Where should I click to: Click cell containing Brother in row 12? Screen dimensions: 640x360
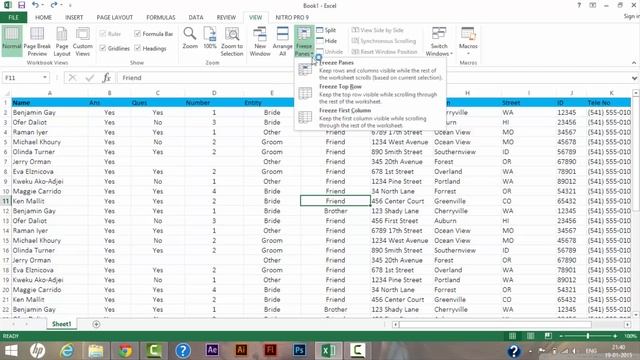point(336,211)
